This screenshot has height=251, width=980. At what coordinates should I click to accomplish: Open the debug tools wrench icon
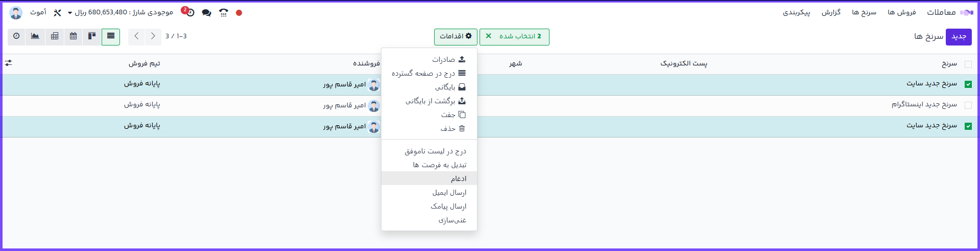pos(57,13)
